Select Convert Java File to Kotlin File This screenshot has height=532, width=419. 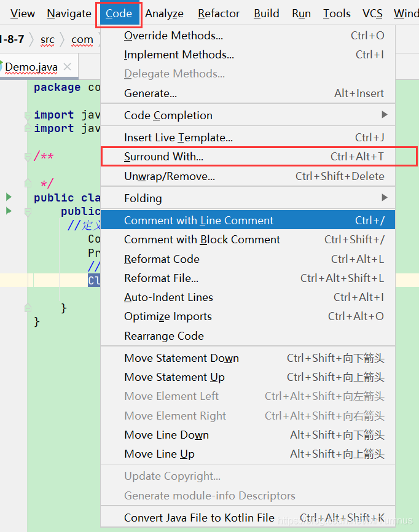(x=248, y=518)
